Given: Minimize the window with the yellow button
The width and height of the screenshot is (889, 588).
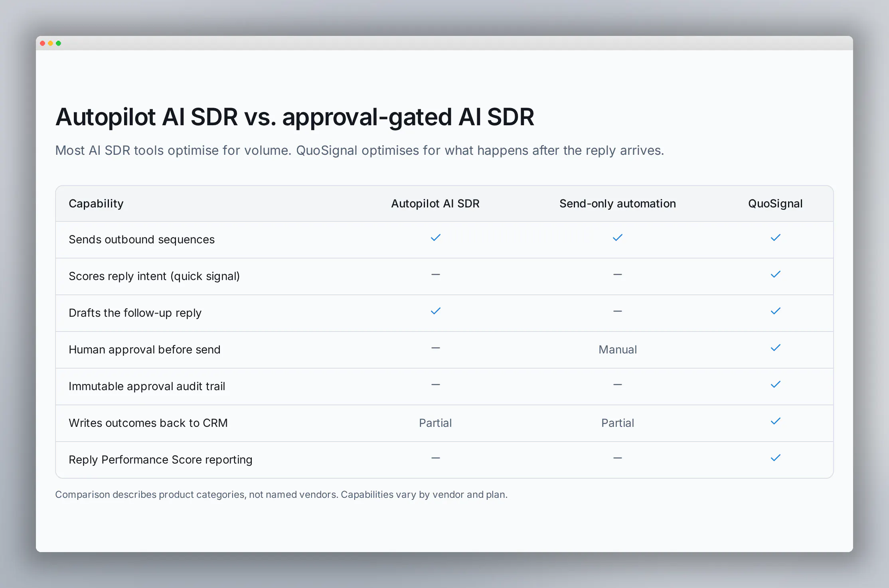Looking at the screenshot, I should point(51,43).
